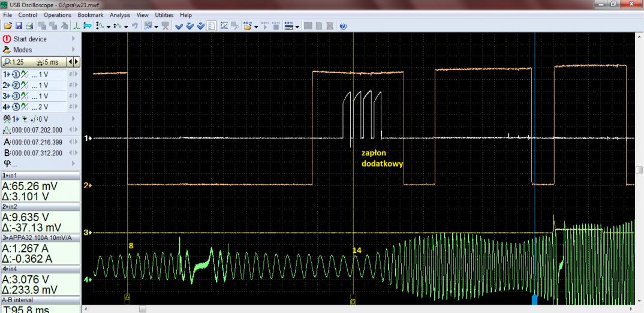This screenshot has height=313, width=644.
Task: Click the Modes icon in left panel
Action: 7,50
